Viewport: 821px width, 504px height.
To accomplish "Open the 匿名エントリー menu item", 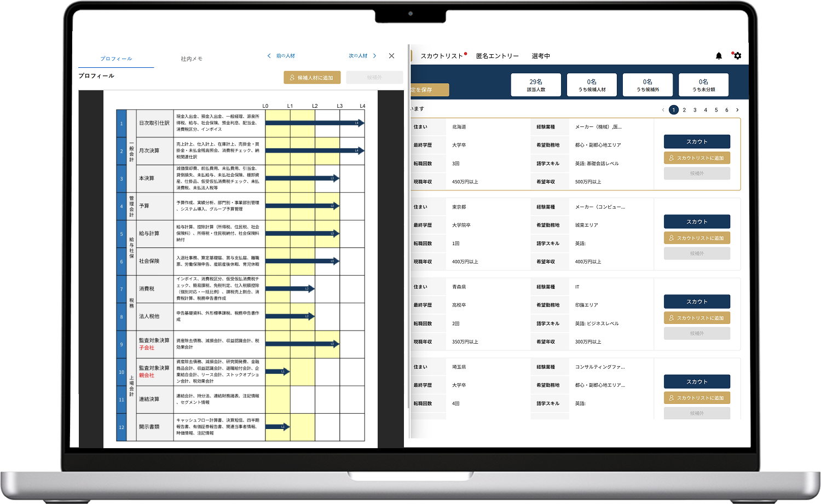I will pyautogui.click(x=497, y=56).
